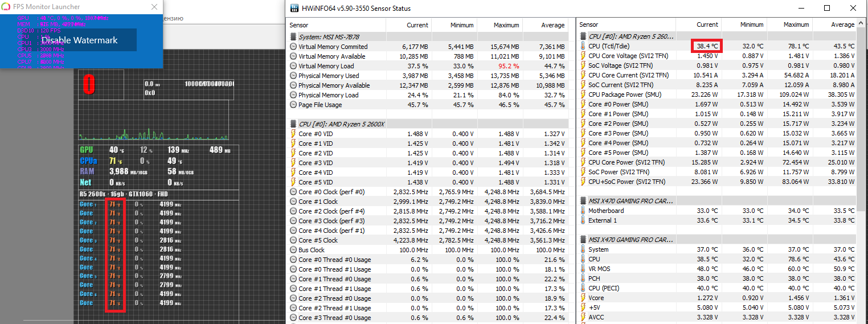
Task: Click the lightning icon next to Vcore
Action: pyautogui.click(x=583, y=298)
